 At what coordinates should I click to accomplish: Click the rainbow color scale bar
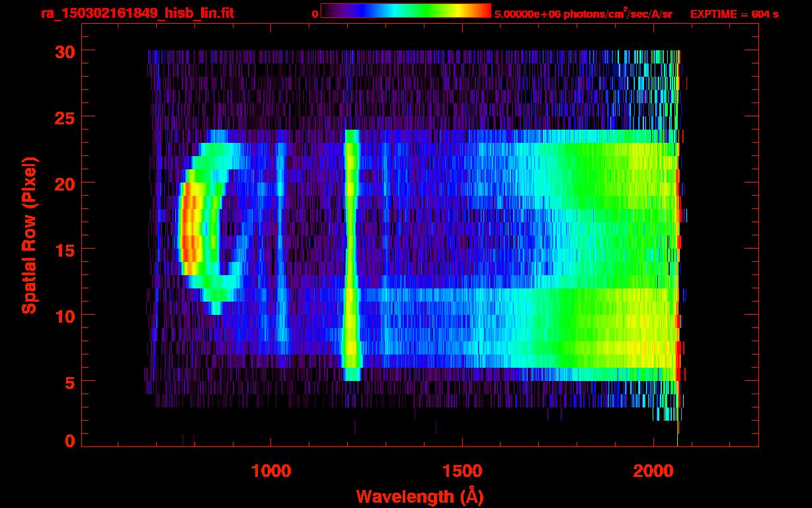coord(406,11)
